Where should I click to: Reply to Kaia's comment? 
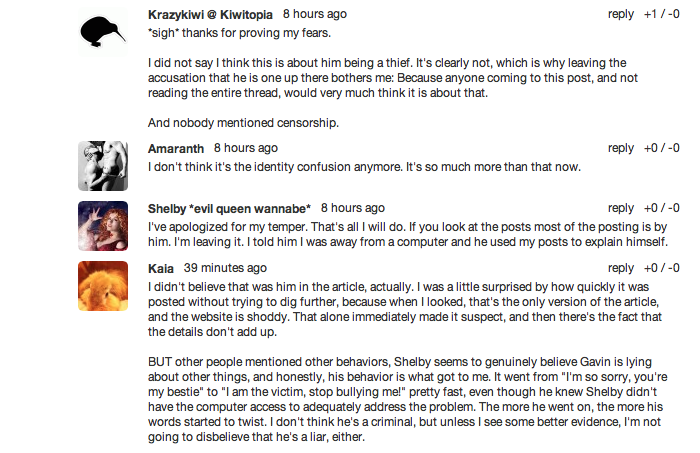(621, 268)
